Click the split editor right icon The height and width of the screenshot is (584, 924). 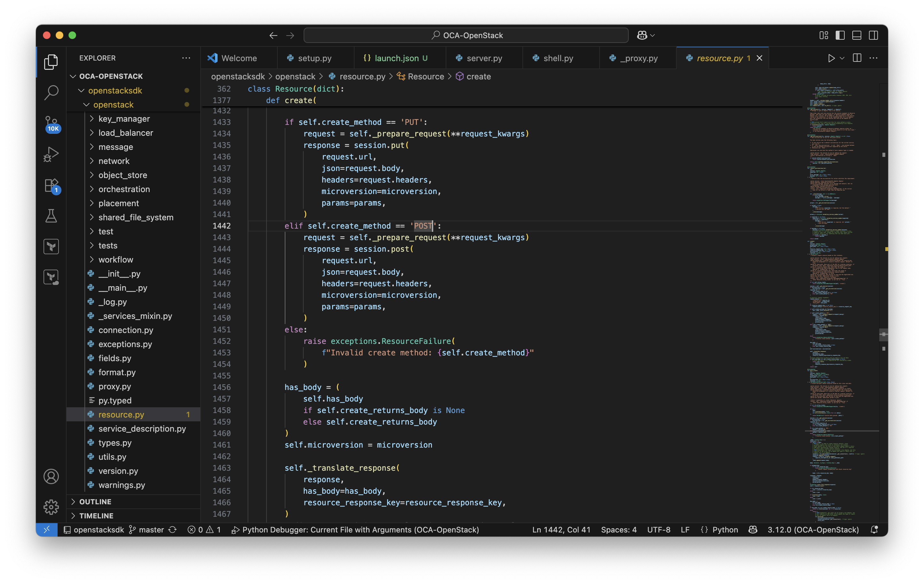pos(857,58)
